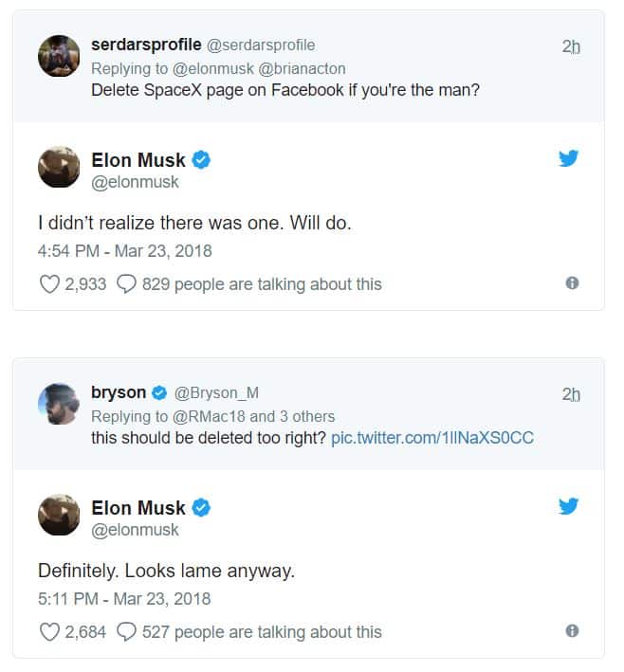Click the @Bryson_M handle

tap(216, 393)
